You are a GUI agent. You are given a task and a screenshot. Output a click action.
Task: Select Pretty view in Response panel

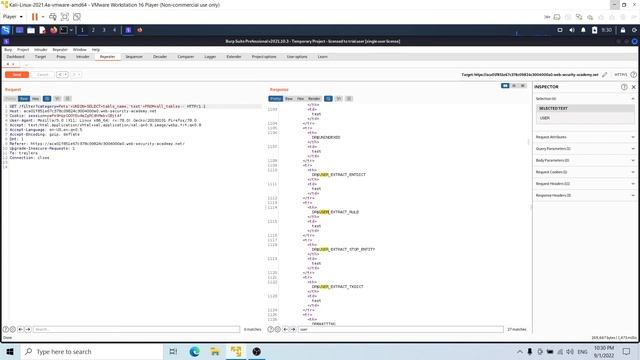(276, 99)
